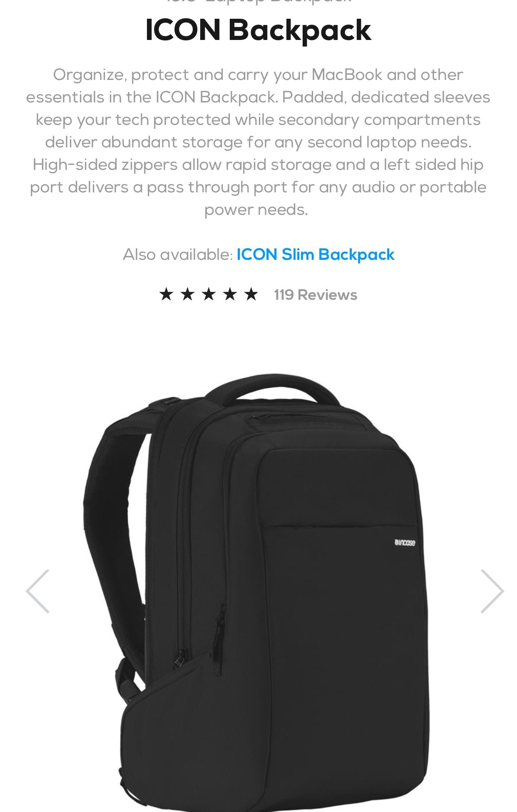Click the second rating star
The height and width of the screenshot is (812, 517).
pyautogui.click(x=188, y=294)
